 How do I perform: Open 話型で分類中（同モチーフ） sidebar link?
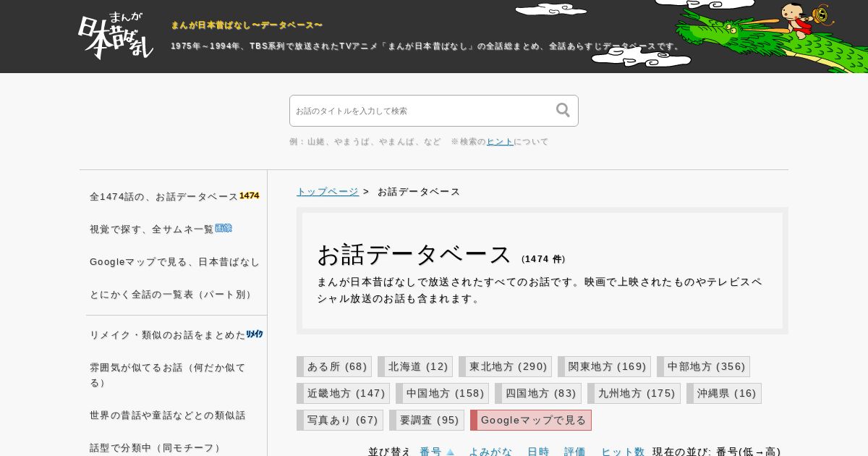click(158, 448)
